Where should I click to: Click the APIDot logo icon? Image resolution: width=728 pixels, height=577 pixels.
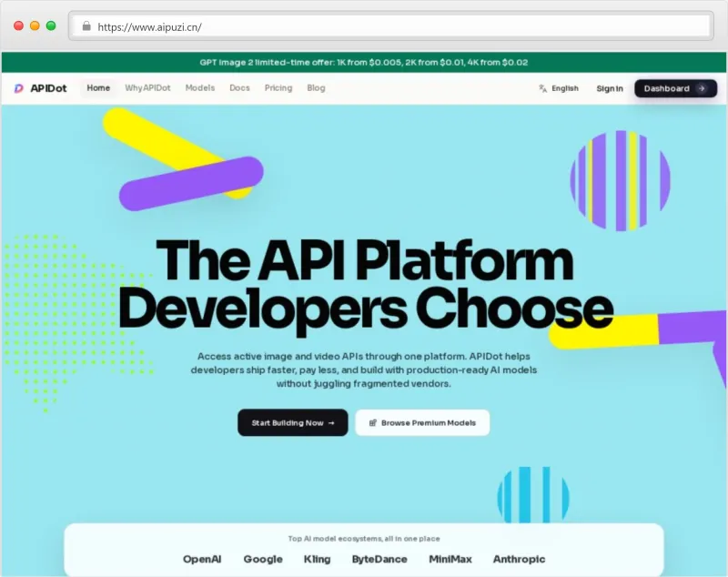point(18,88)
